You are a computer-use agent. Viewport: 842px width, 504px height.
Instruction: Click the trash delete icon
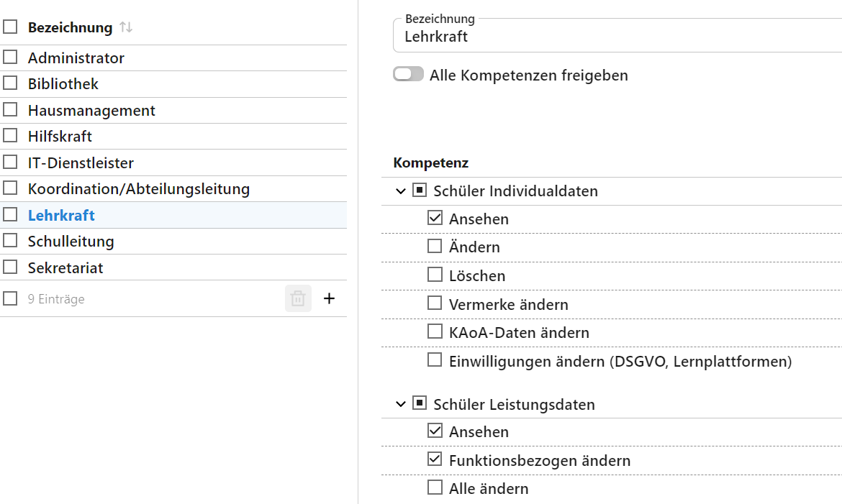coord(298,298)
